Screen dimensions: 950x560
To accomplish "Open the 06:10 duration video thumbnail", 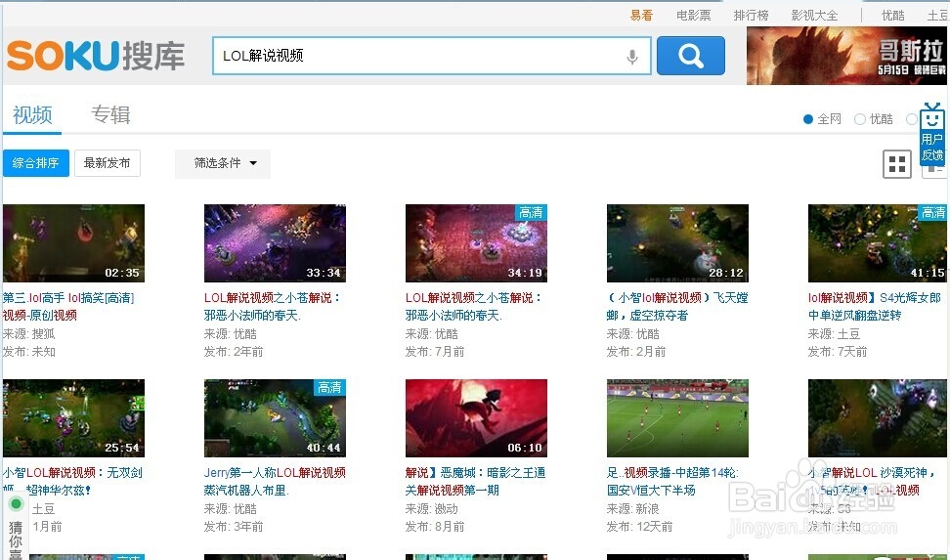I will [x=476, y=418].
